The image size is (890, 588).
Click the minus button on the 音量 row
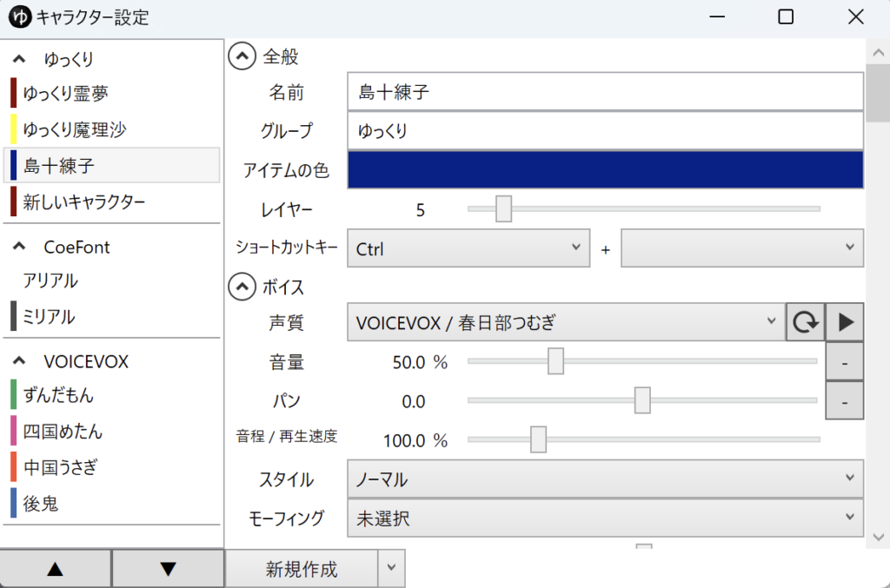845,362
